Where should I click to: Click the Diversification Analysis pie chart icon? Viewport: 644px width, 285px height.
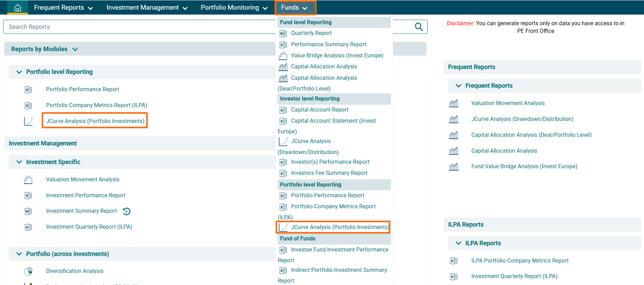(28, 271)
